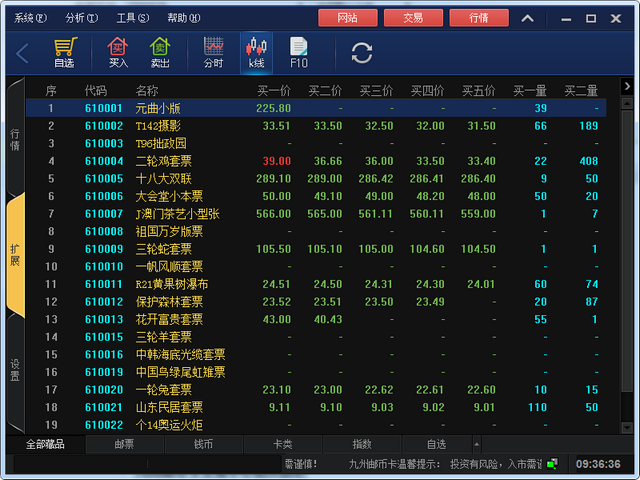
Task: Select row 一轮兔套票
Action: [316, 389]
